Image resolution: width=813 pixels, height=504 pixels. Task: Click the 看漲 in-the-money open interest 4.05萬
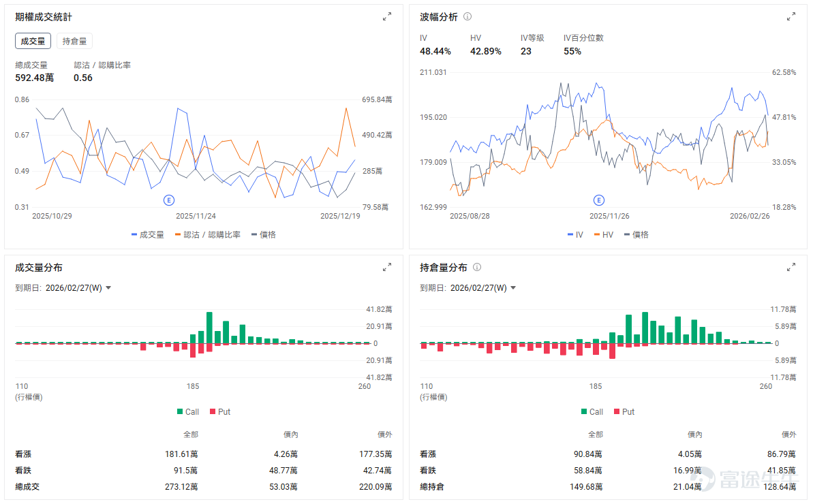point(690,454)
